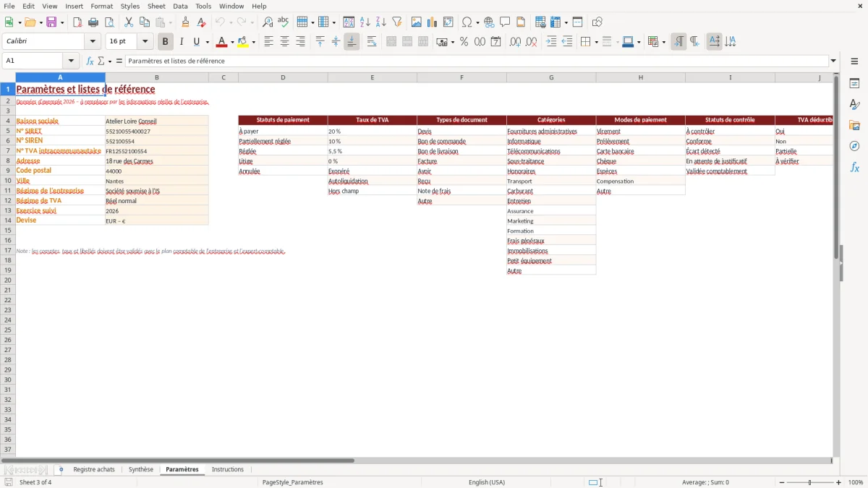Image resolution: width=868 pixels, height=488 pixels.
Task: Add decimal place icon
Action: click(x=516, y=42)
